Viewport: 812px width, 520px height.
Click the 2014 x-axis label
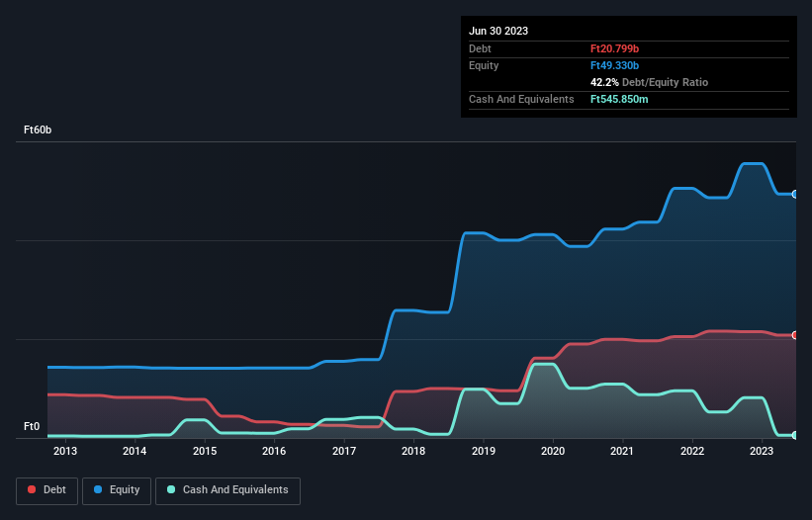135,451
